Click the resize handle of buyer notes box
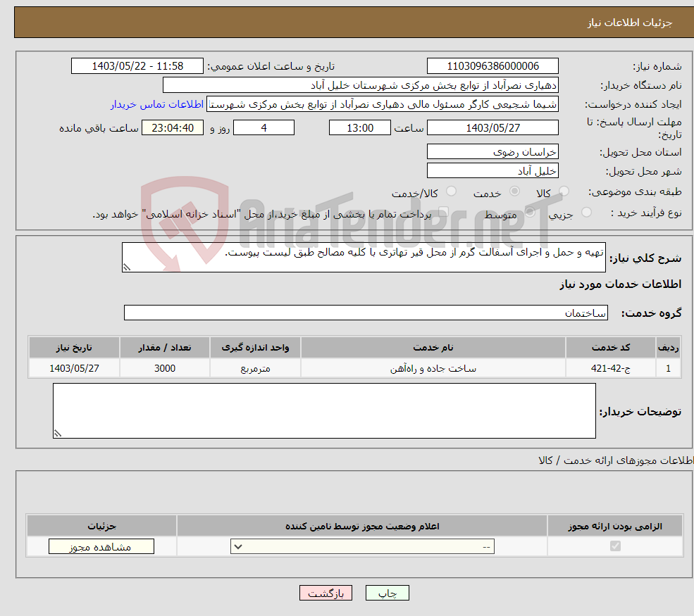The width and height of the screenshot is (694, 616). [58, 434]
